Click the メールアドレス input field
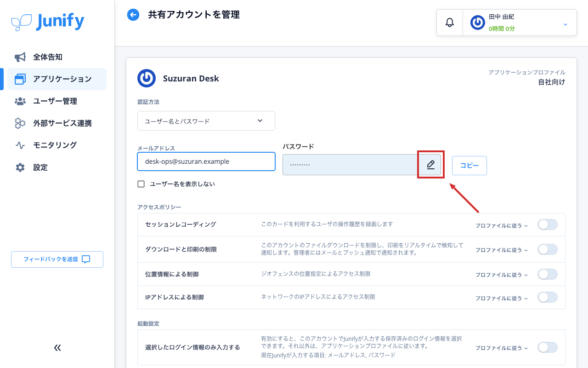 (206, 161)
